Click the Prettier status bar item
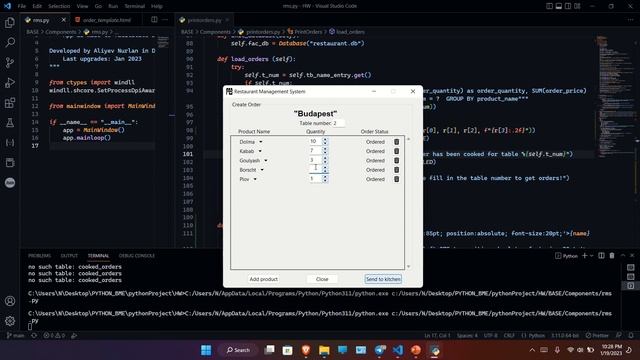The height and width of the screenshot is (360, 640). tap(597, 336)
